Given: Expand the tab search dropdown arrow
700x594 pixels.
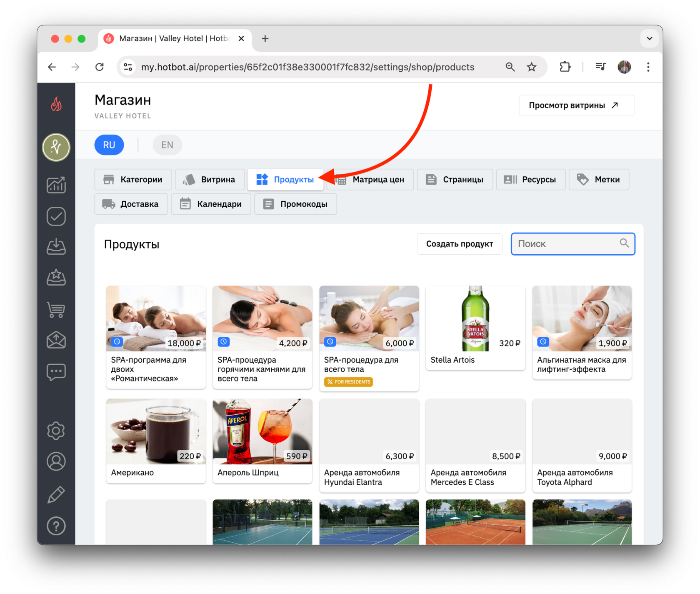Looking at the screenshot, I should (649, 39).
